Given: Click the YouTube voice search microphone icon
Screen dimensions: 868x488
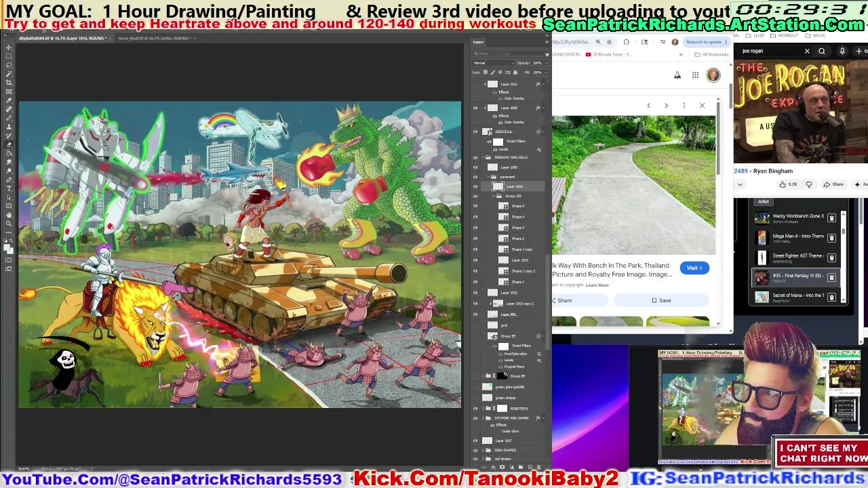Looking at the screenshot, I should tap(842, 51).
